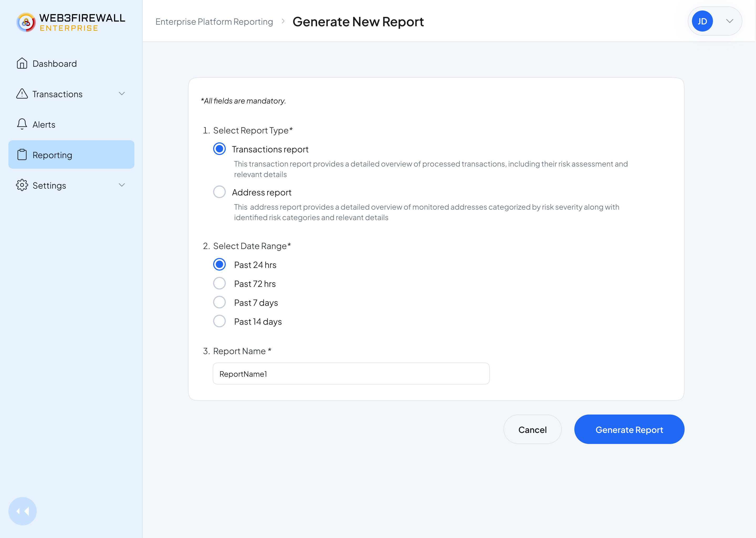The image size is (756, 538).
Task: Click the Transactions warning triangle icon
Action: click(x=22, y=94)
